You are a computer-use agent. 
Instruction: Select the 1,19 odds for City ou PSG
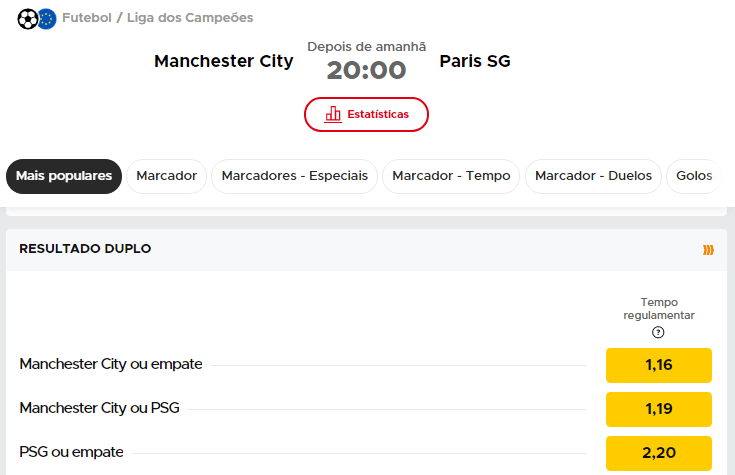[x=658, y=409]
